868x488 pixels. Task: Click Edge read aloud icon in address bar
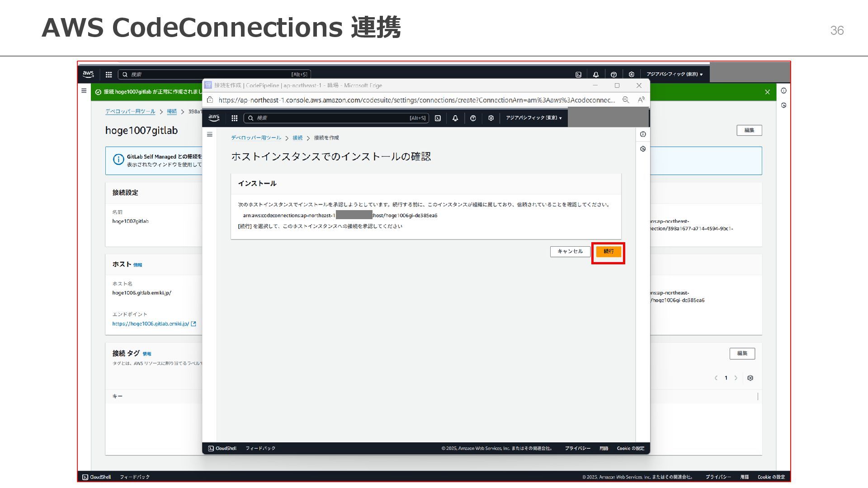(641, 100)
